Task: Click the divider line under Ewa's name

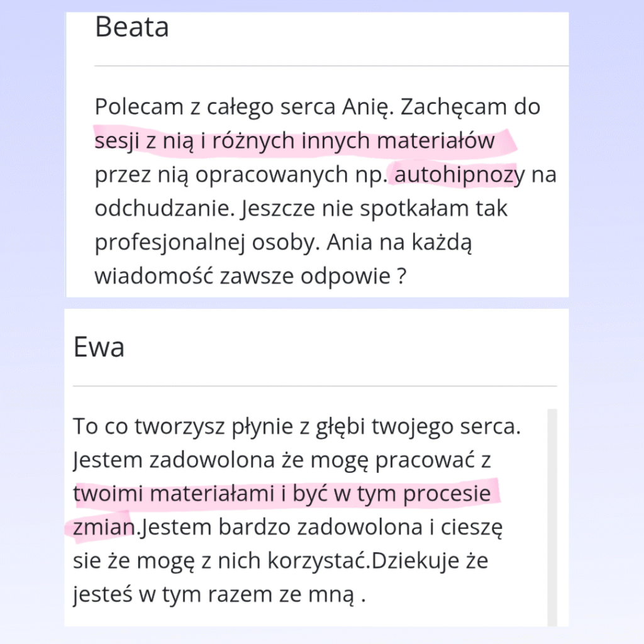Action: 314,386
